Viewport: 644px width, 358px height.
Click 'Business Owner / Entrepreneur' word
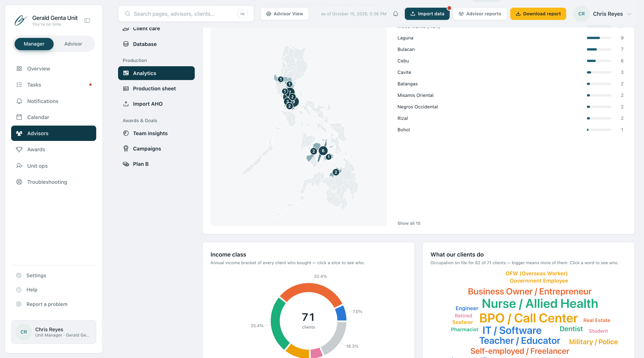pos(530,291)
